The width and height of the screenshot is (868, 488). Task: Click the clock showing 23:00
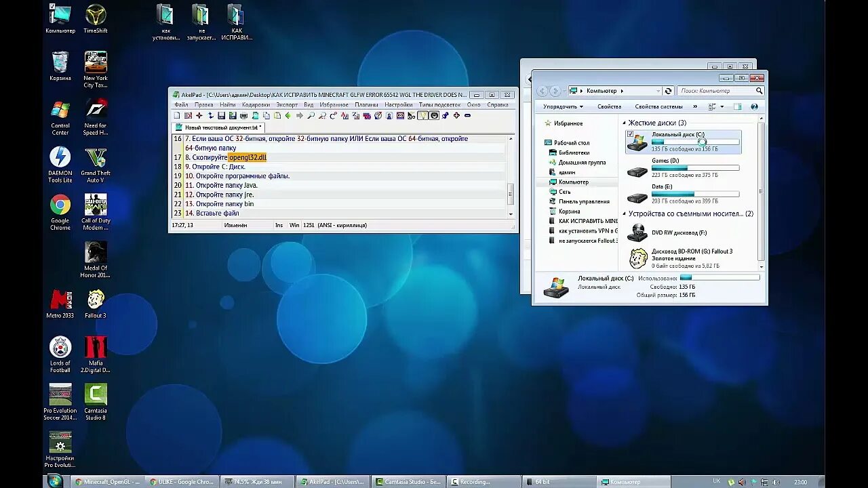(x=800, y=482)
